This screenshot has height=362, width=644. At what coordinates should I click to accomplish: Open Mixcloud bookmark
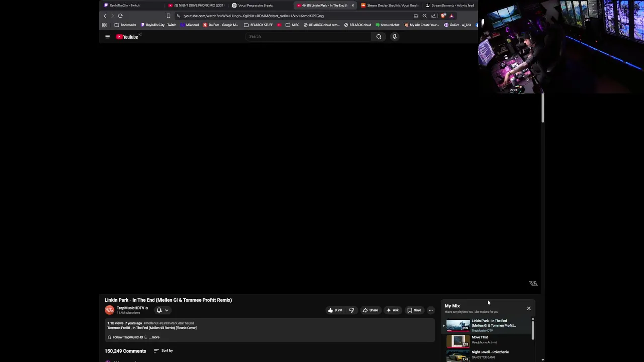point(190,25)
